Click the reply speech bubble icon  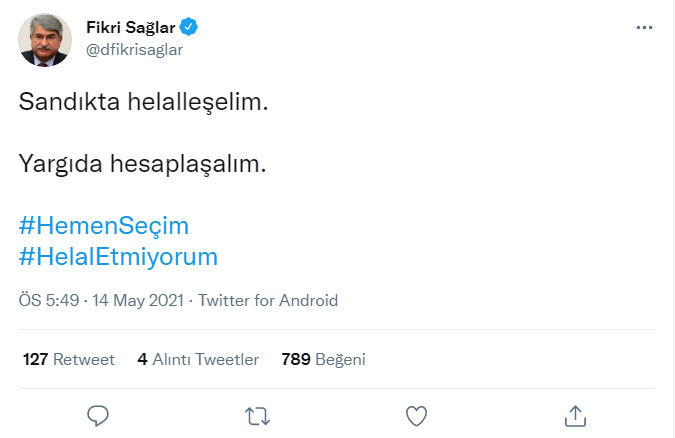(98, 415)
